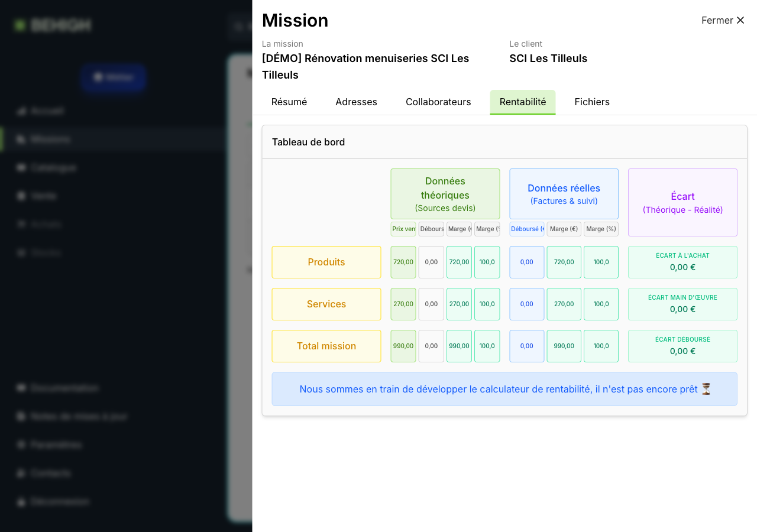This screenshot has height=532, width=757.
Task: Click the 'Données théoriques' header card
Action: pyautogui.click(x=445, y=194)
